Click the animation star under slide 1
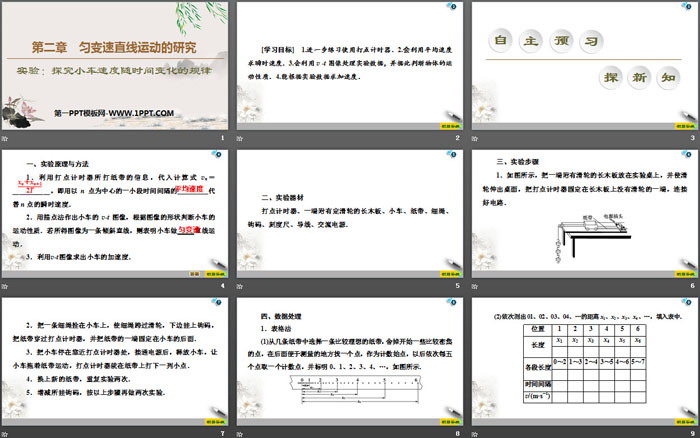 pyautogui.click(x=5, y=138)
